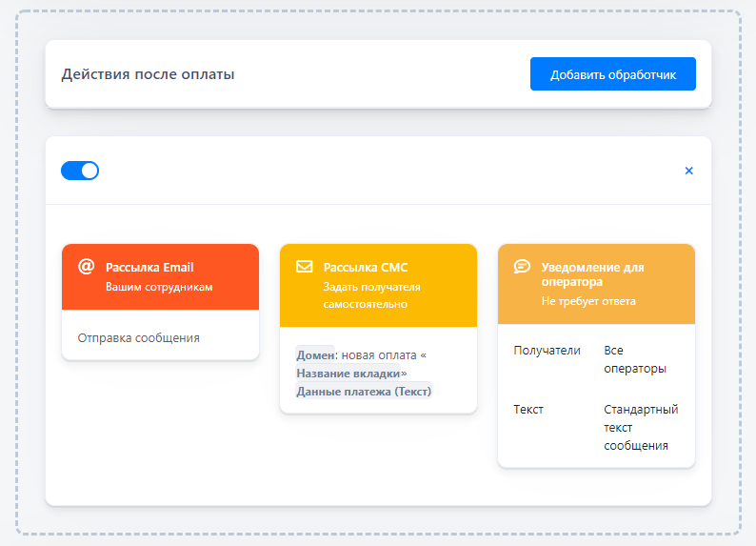Open the Рассылка Email card header
The height and width of the screenshot is (546, 756).
pyautogui.click(x=161, y=277)
